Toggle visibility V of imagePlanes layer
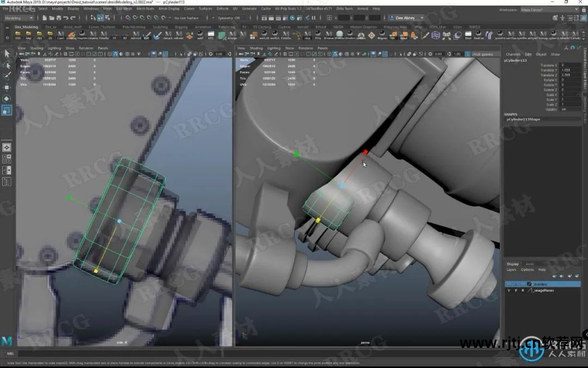The width and height of the screenshot is (588, 368). [x=509, y=291]
